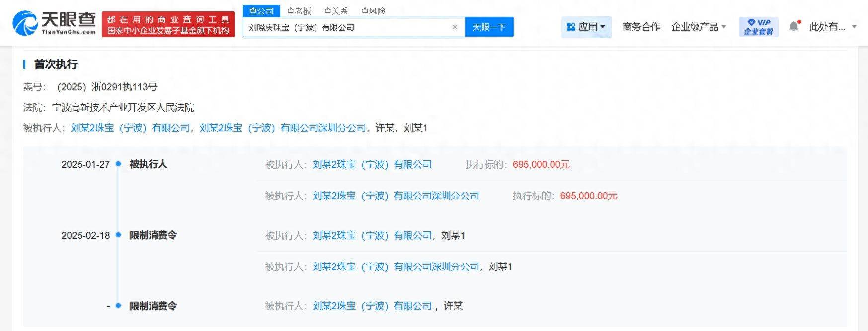Expand the 企业级产品 dropdown
This screenshot has width=868, height=331.
pyautogui.click(x=699, y=27)
